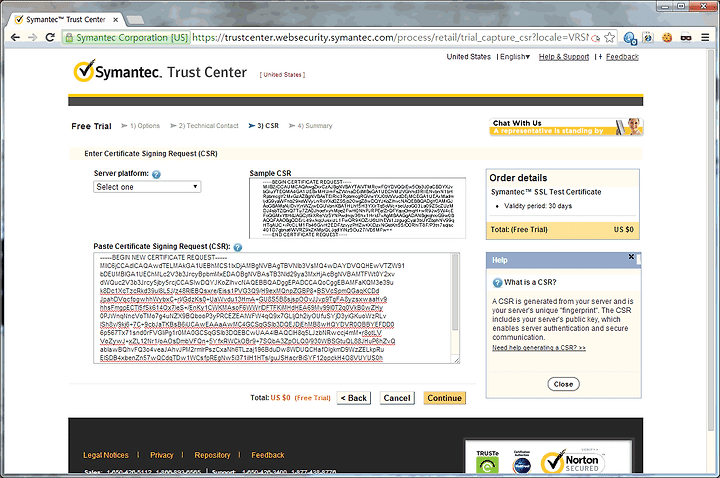
Task: Click the browser address bar URL
Action: click(390, 38)
